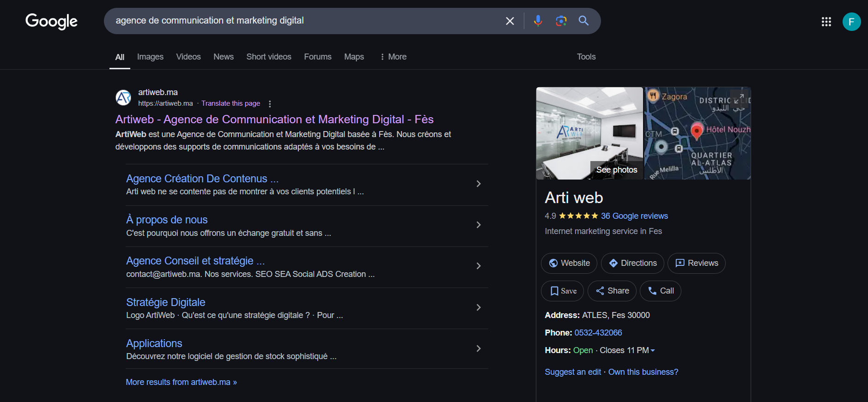Open the Forums tab
Screen dimensions: 868x402
(x=318, y=57)
